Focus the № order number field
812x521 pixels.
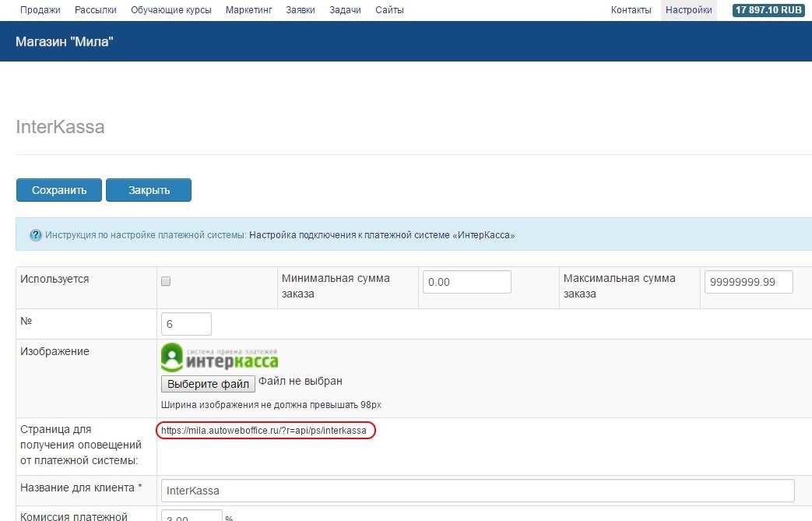186,324
